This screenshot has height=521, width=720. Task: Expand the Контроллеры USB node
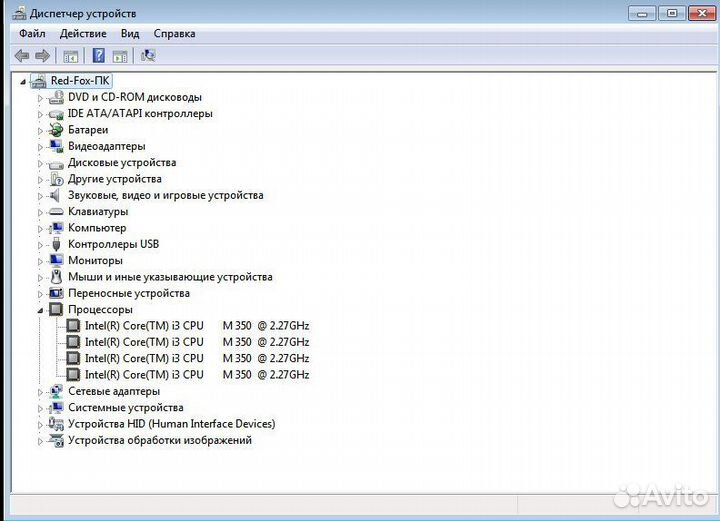click(41, 245)
